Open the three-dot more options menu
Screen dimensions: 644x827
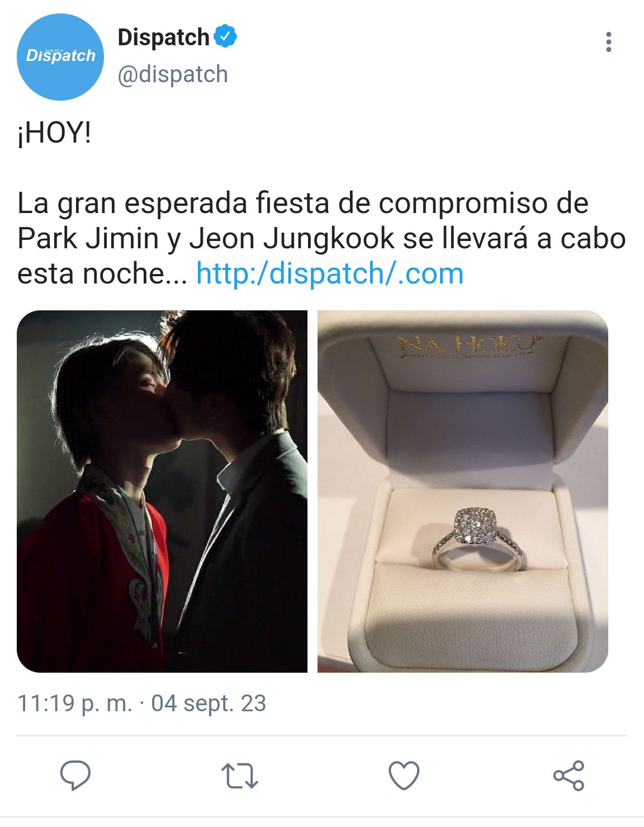[x=609, y=42]
